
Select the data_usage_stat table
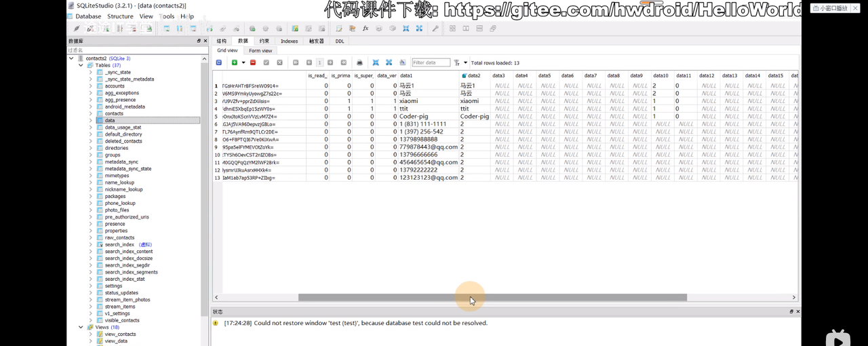coord(123,128)
